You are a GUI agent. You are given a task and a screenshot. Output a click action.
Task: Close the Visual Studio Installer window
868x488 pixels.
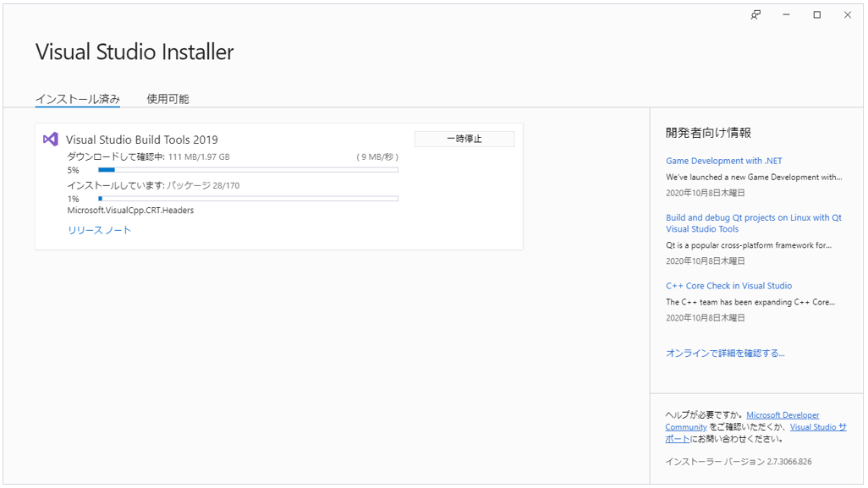(x=847, y=15)
